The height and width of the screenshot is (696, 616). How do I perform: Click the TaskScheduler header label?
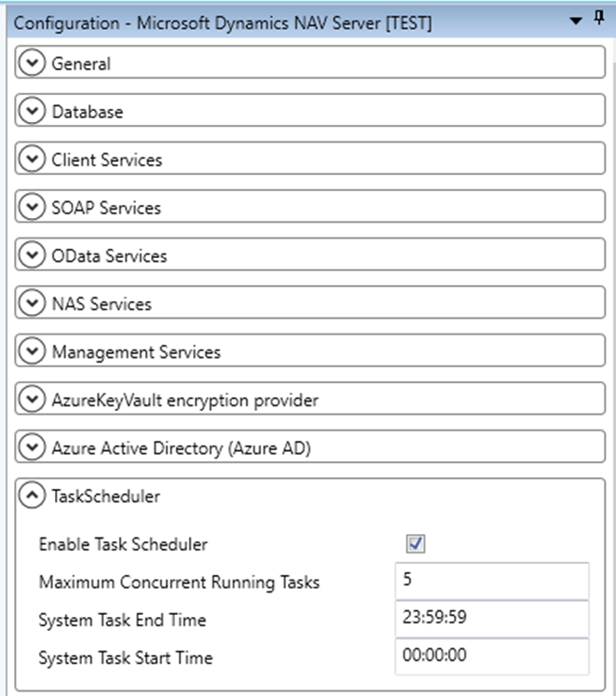[105, 497]
